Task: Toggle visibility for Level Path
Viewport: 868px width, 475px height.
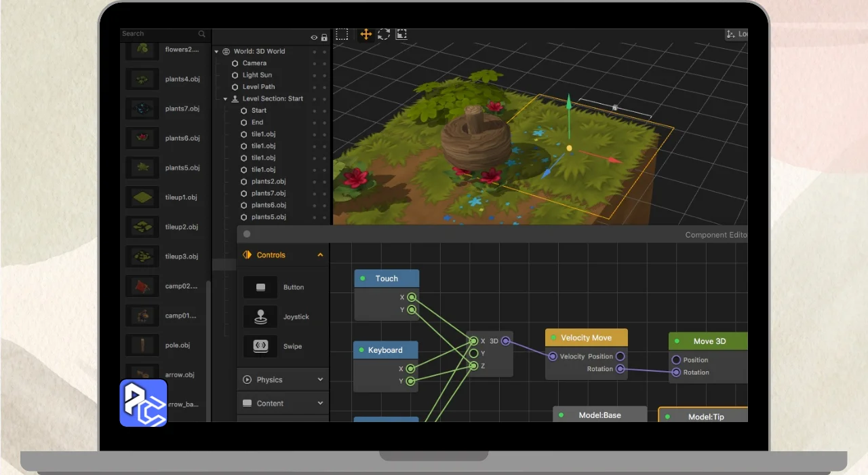Action: click(x=314, y=87)
